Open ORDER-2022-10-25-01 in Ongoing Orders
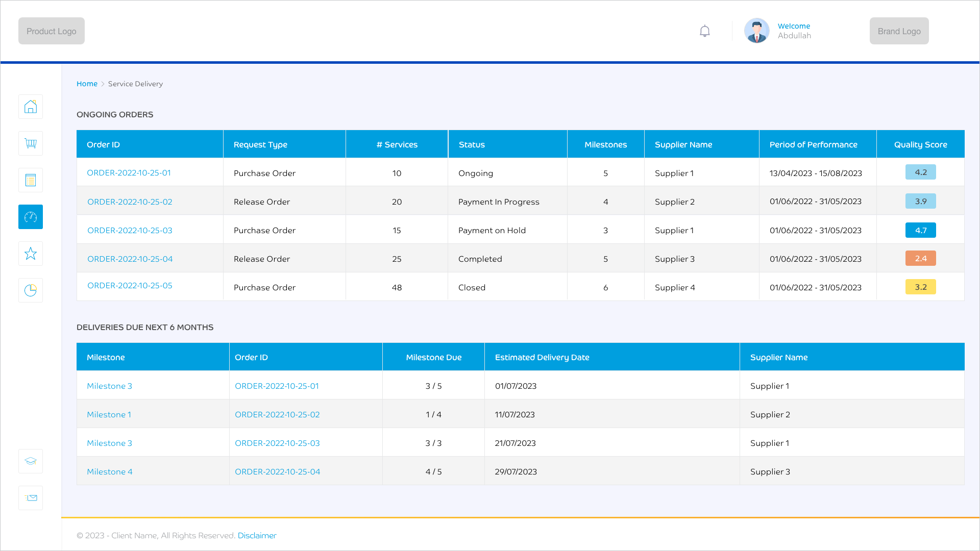980x551 pixels. coord(129,173)
